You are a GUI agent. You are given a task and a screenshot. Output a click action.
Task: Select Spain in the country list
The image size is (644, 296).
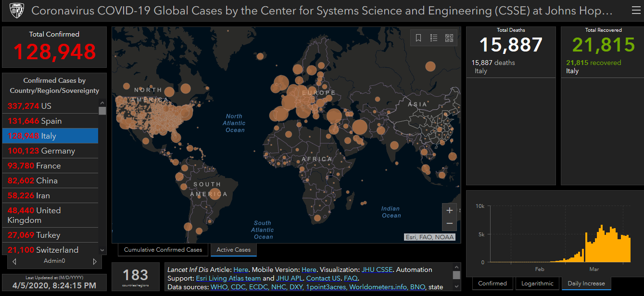pos(51,121)
